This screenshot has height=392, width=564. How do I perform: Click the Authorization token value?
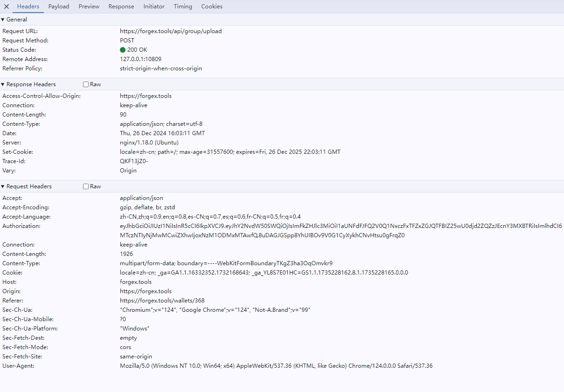coord(341,231)
